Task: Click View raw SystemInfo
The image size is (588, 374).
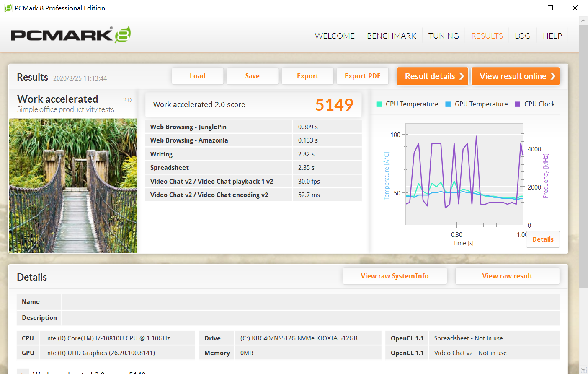Action: [x=395, y=276]
